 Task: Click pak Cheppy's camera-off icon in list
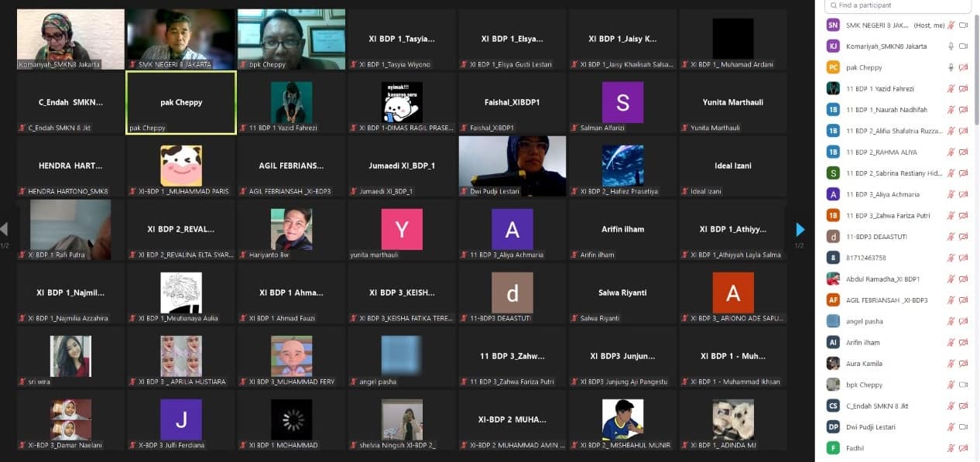[x=963, y=67]
